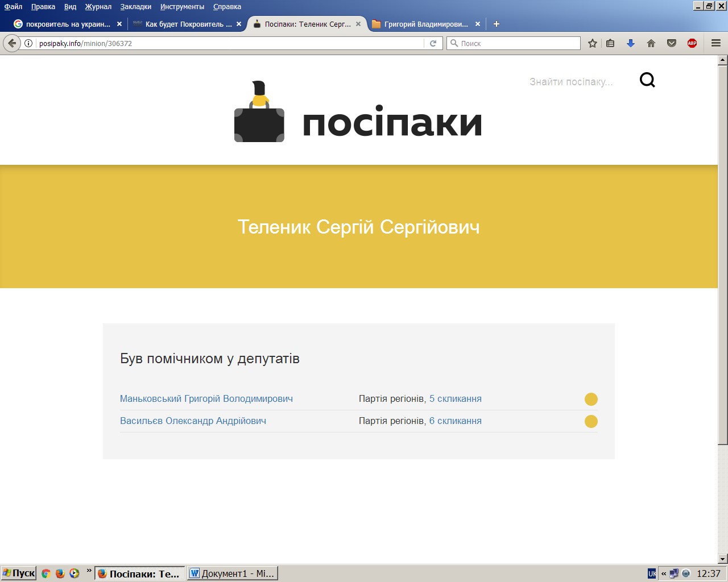Click the site search magnifier icon
Viewport: 728px width, 582px height.
(x=647, y=80)
